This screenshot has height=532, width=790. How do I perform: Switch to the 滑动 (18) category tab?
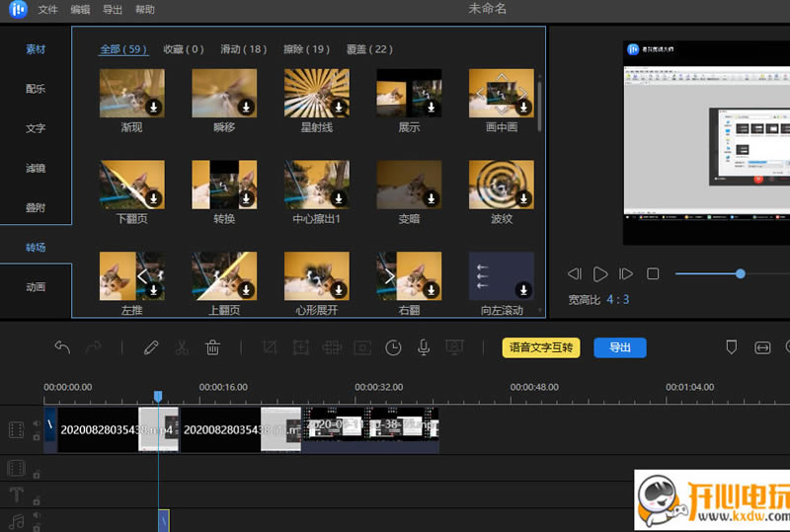[243, 48]
